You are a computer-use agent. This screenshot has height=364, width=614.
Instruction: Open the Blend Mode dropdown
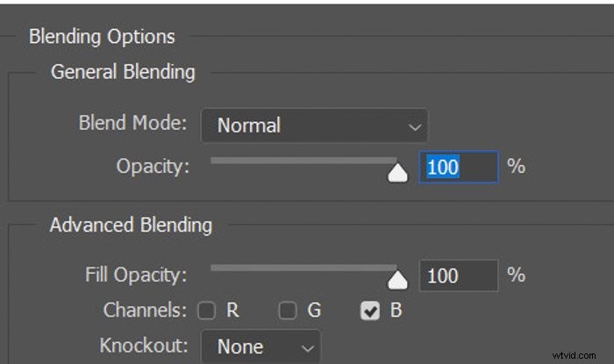click(314, 125)
